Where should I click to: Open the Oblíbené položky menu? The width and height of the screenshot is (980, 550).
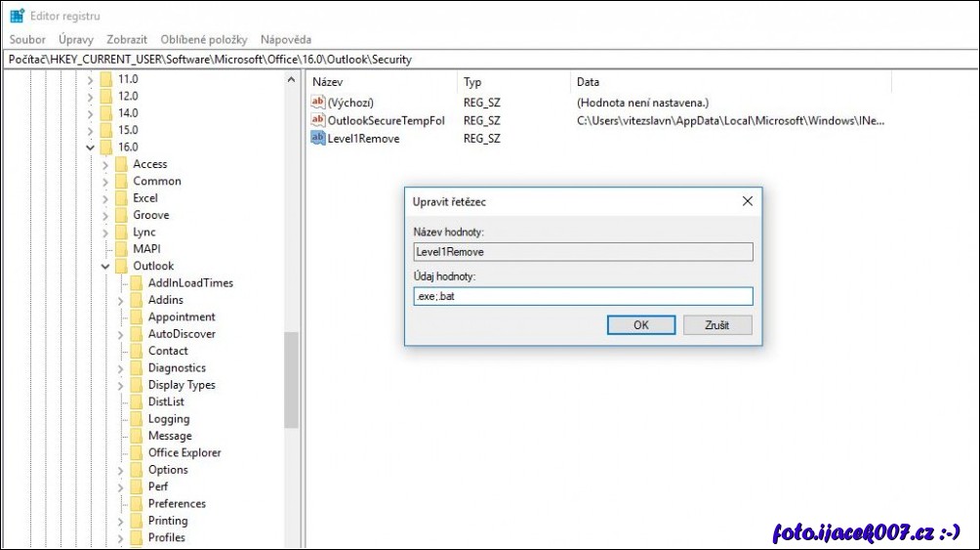coord(203,39)
